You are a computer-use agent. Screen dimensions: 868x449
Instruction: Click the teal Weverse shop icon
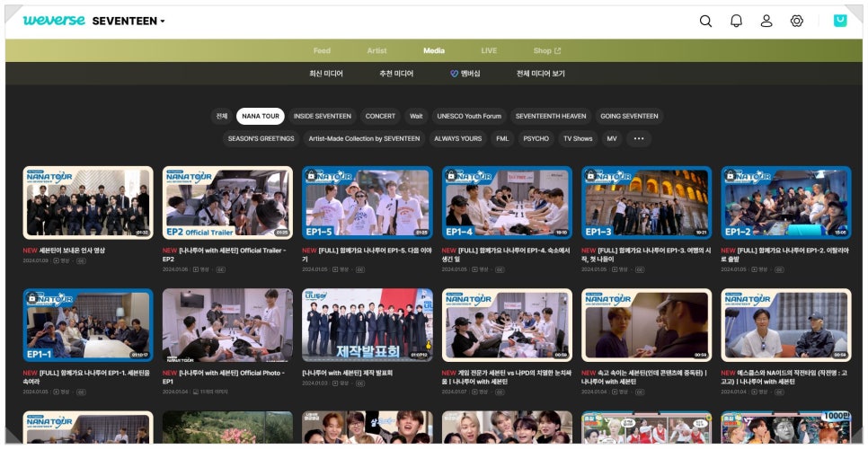click(x=840, y=21)
